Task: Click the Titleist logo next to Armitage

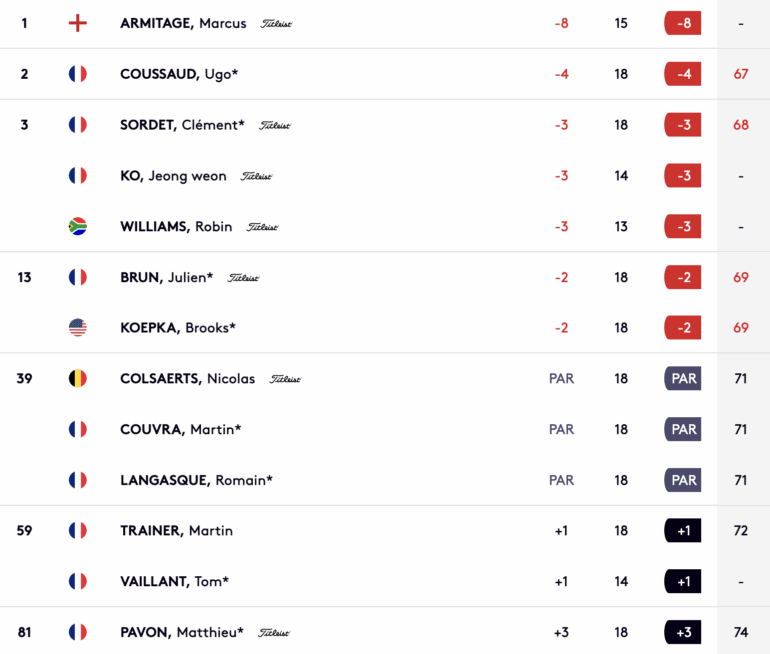Action: tap(276, 24)
